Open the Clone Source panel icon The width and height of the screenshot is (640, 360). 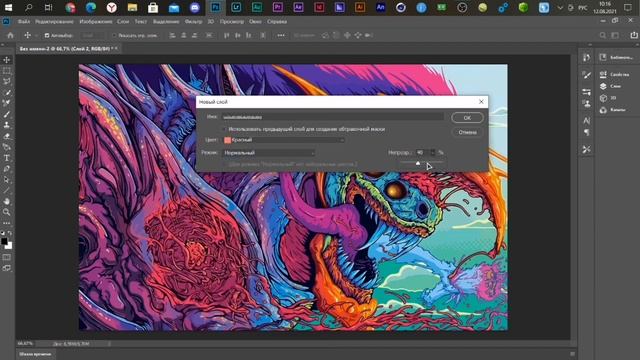[x=587, y=104]
